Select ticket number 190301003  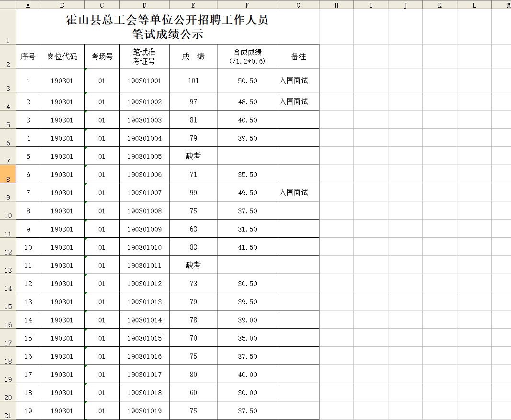click(144, 120)
